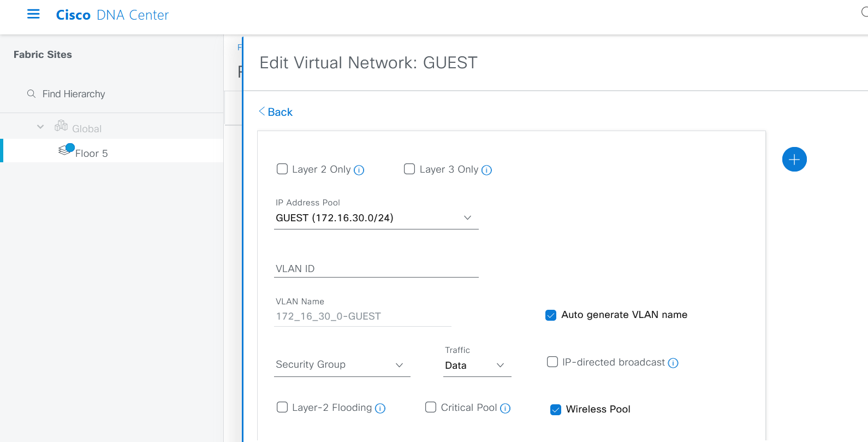Viewport: 868px width, 442px height.
Task: Open the IP Address Pool dropdown
Action: [376, 218]
